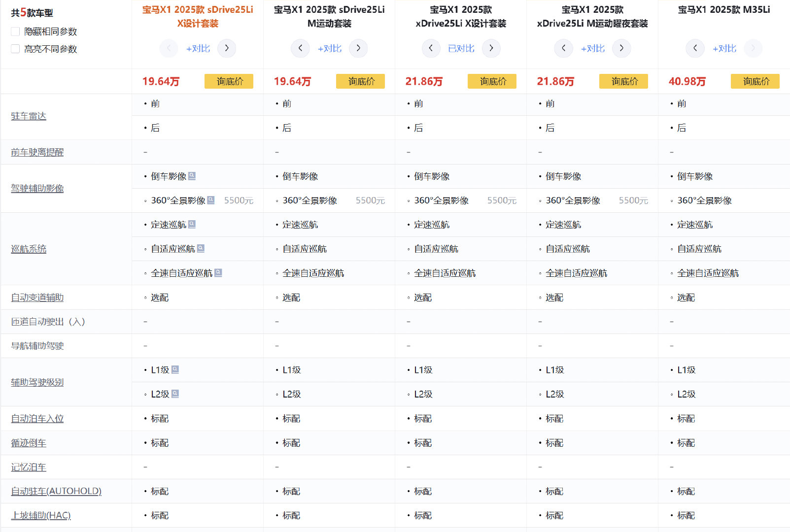Open image icon next to 倒车影像

point(192,176)
